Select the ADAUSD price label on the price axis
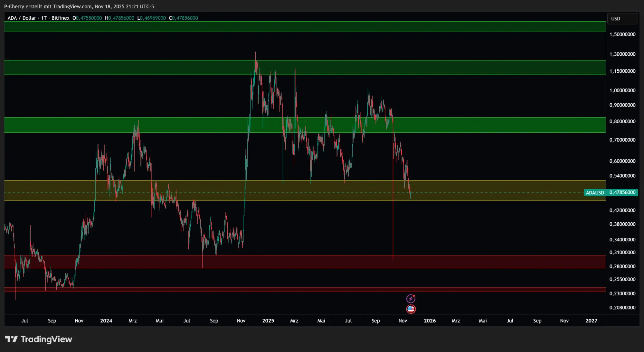 tap(595, 192)
